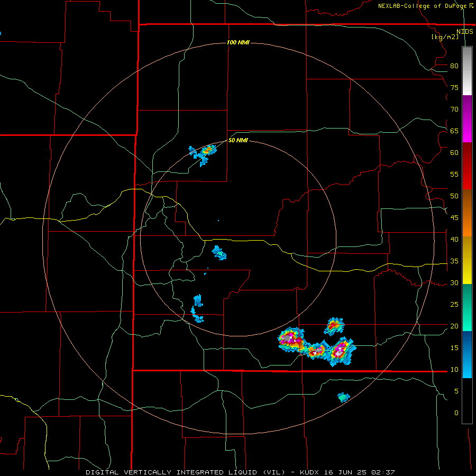Click the 60 value on VIL scale
Image resolution: width=476 pixels, height=476 pixels.
click(x=454, y=153)
